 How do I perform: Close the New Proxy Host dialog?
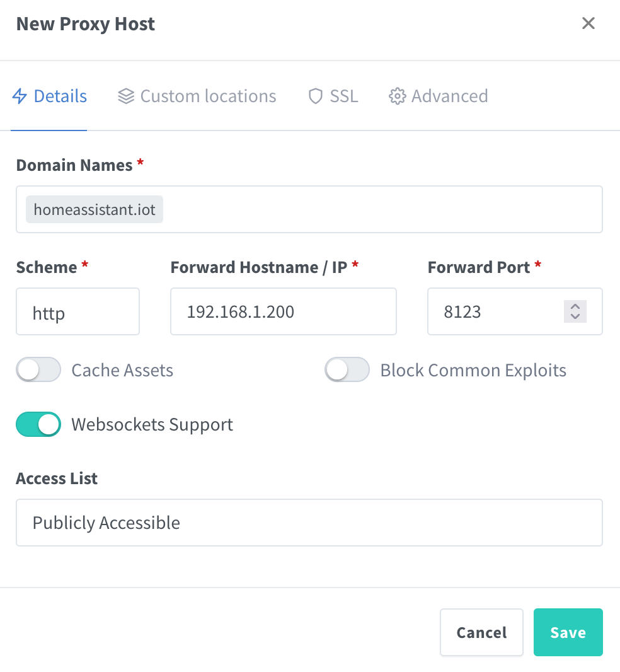click(x=588, y=23)
